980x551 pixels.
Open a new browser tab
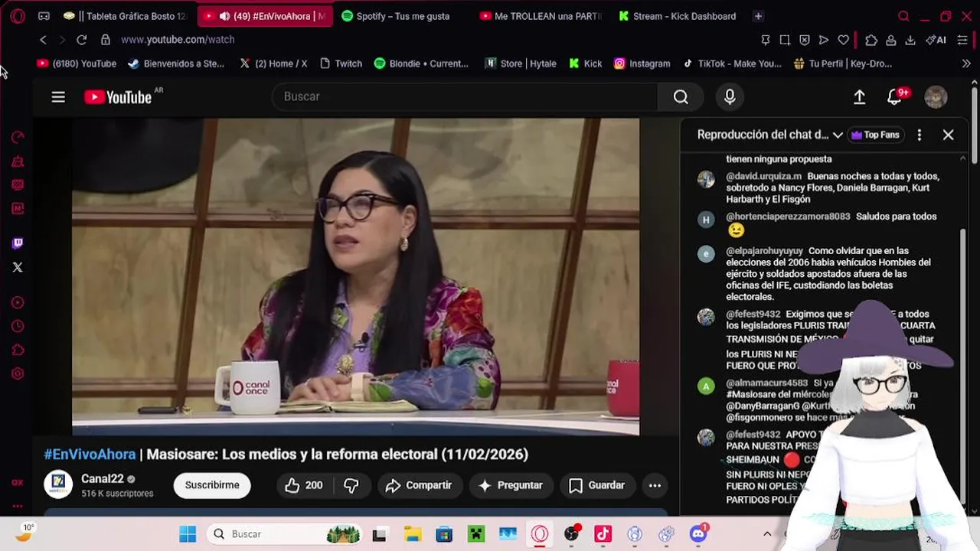(758, 16)
